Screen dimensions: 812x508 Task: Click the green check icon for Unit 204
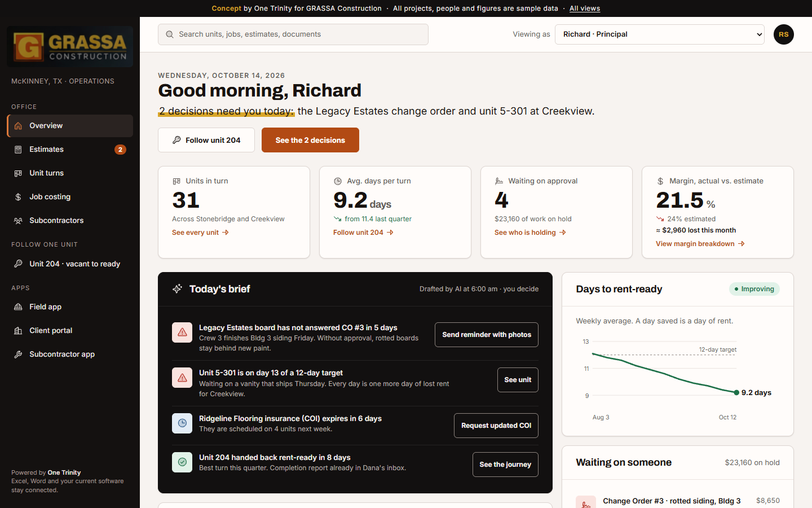coord(182,462)
